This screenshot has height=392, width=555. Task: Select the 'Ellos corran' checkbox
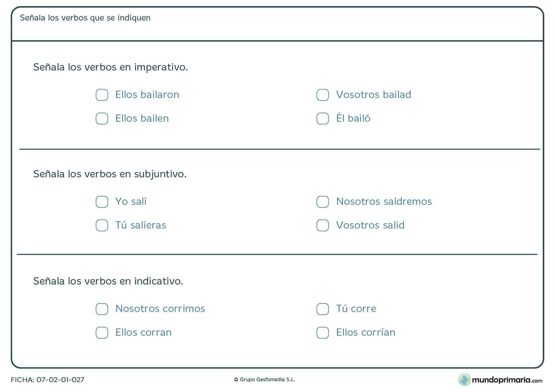102,333
